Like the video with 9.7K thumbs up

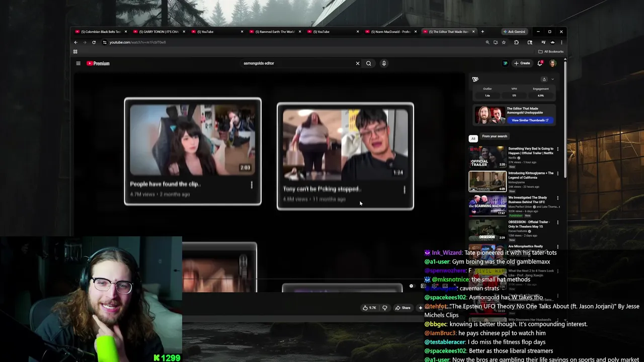pos(369,308)
